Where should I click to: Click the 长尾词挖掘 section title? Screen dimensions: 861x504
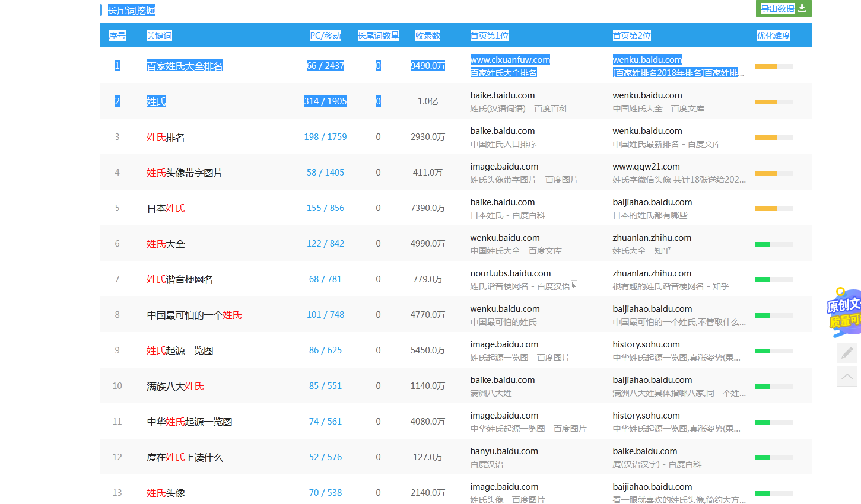(x=131, y=10)
